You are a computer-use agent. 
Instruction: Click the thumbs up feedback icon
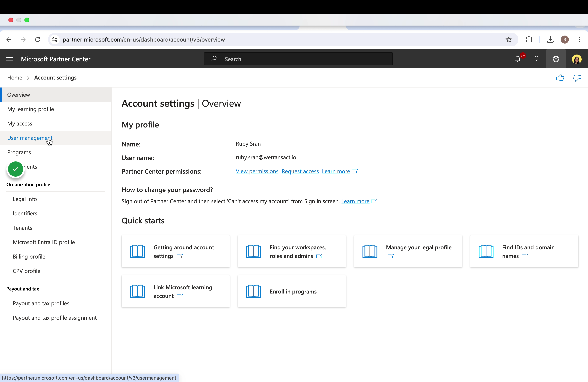[560, 78]
